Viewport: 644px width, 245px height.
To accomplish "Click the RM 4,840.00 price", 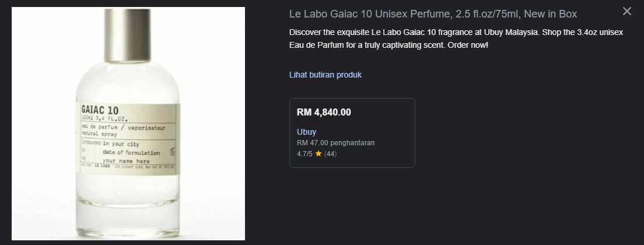I will [324, 112].
